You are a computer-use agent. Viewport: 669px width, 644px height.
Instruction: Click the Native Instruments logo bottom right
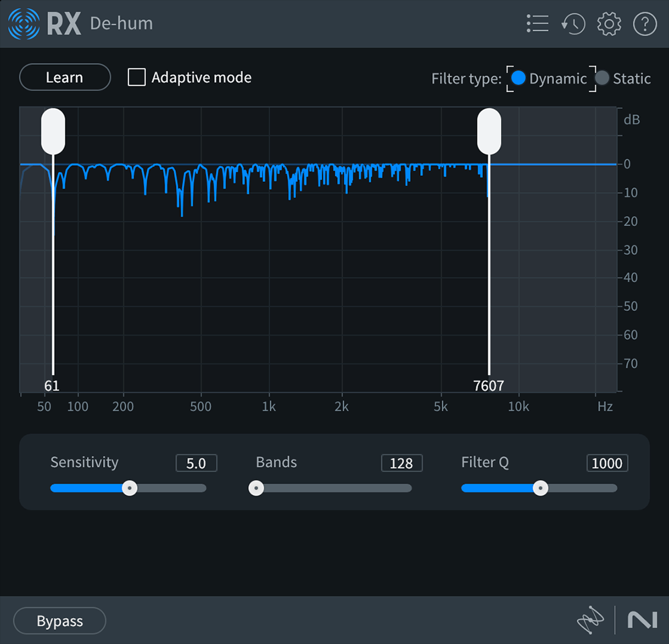tap(641, 621)
